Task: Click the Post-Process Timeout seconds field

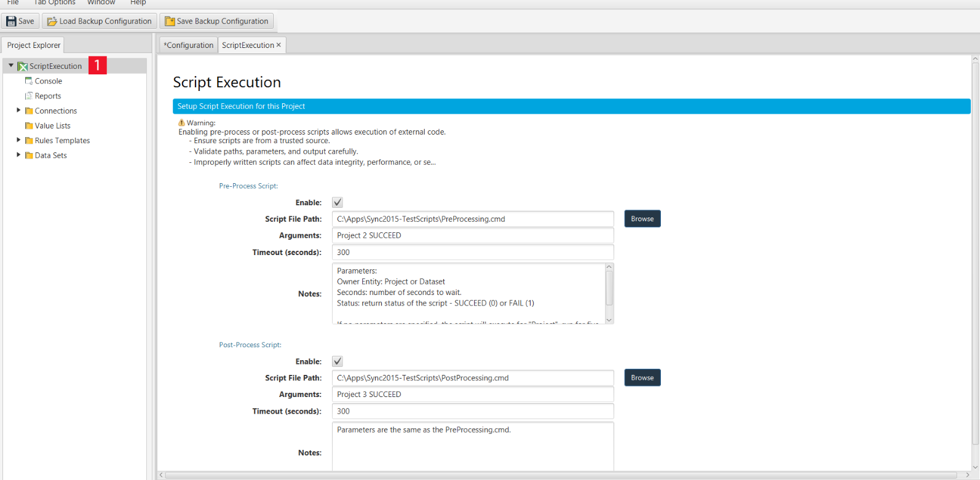Action: pos(473,411)
